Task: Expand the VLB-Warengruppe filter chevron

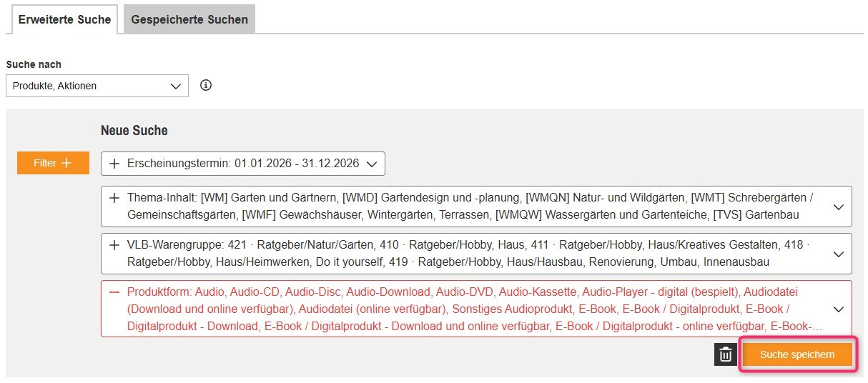Action: click(x=839, y=254)
